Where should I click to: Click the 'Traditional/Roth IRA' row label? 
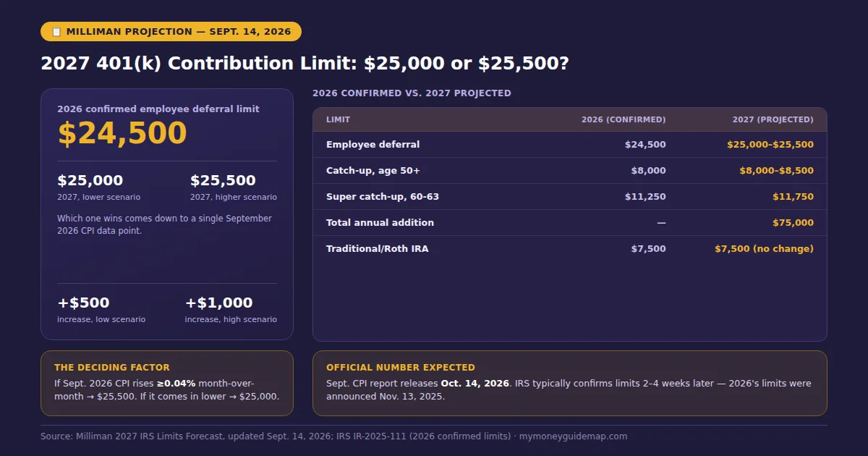pos(378,248)
